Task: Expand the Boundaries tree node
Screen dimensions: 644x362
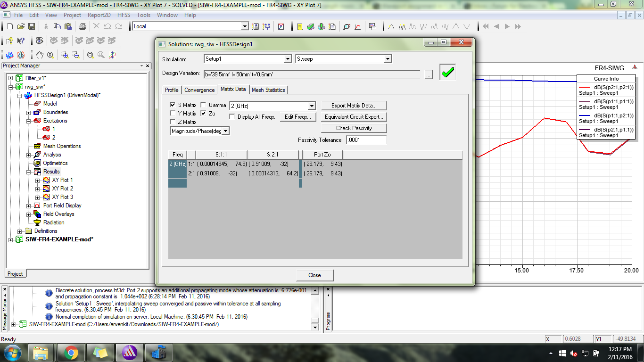Action: 29,113
